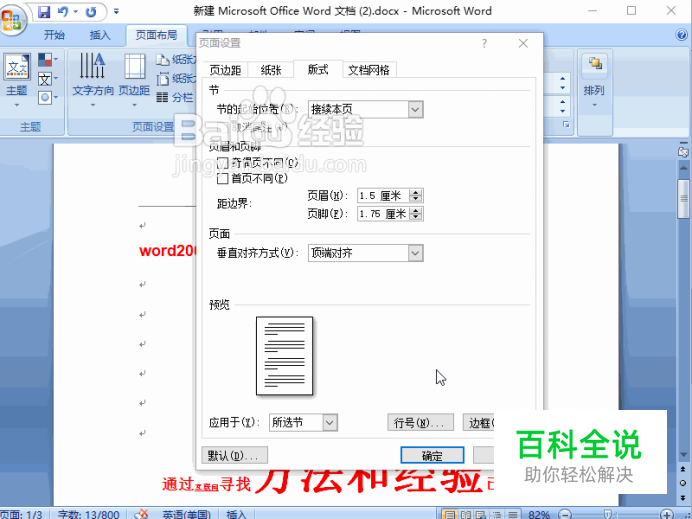Switch to Draft view
This screenshot has height=519, width=692.
[x=512, y=514]
